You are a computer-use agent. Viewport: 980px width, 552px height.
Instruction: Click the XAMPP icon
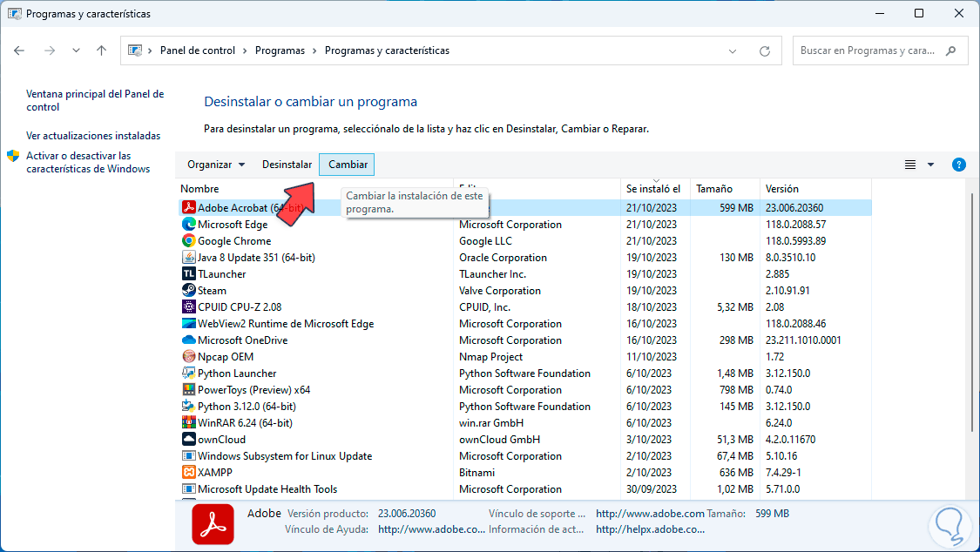click(188, 472)
